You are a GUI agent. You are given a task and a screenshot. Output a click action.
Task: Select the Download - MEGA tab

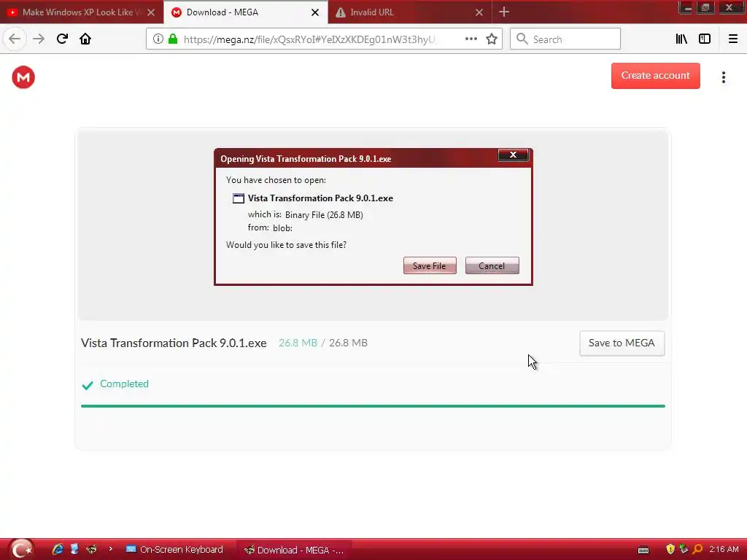239,12
